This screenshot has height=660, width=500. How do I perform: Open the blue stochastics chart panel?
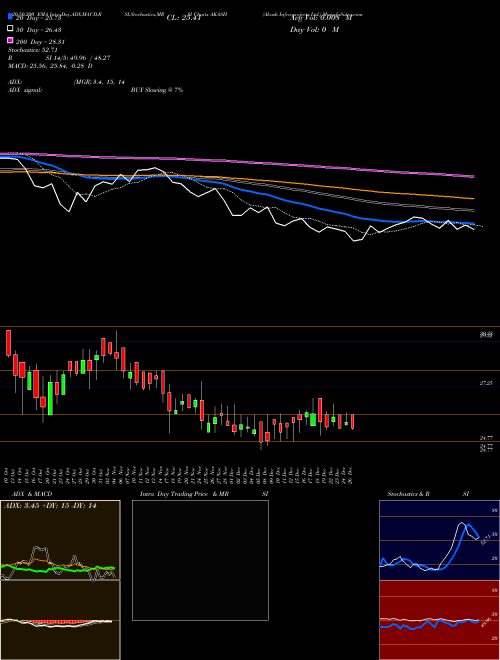tap(439, 540)
